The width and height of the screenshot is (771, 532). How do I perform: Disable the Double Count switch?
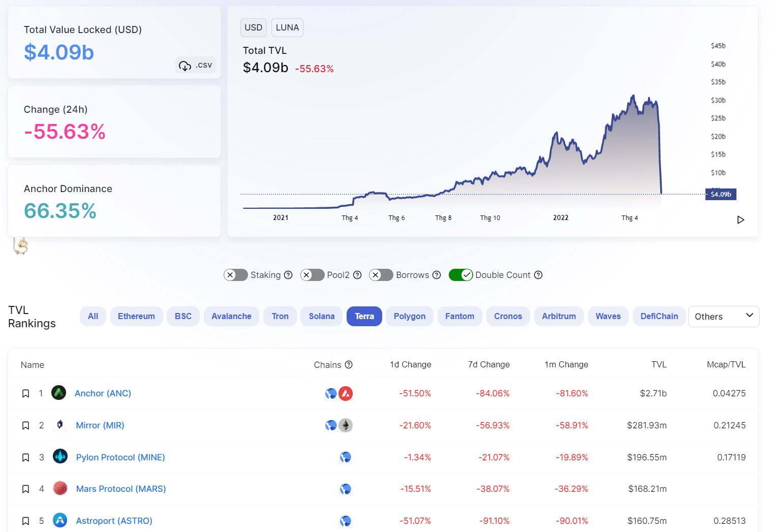[x=461, y=275]
